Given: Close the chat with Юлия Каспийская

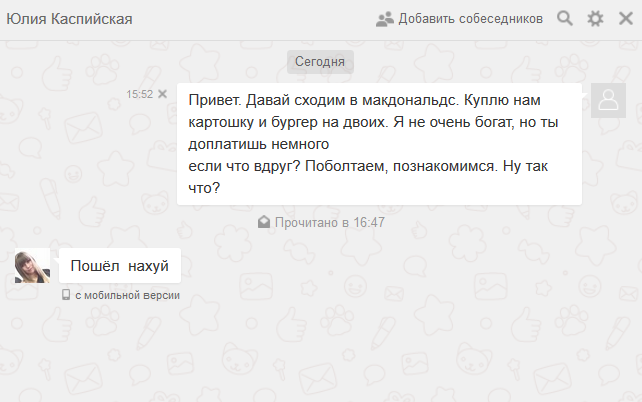Looking at the screenshot, I should point(625,19).
